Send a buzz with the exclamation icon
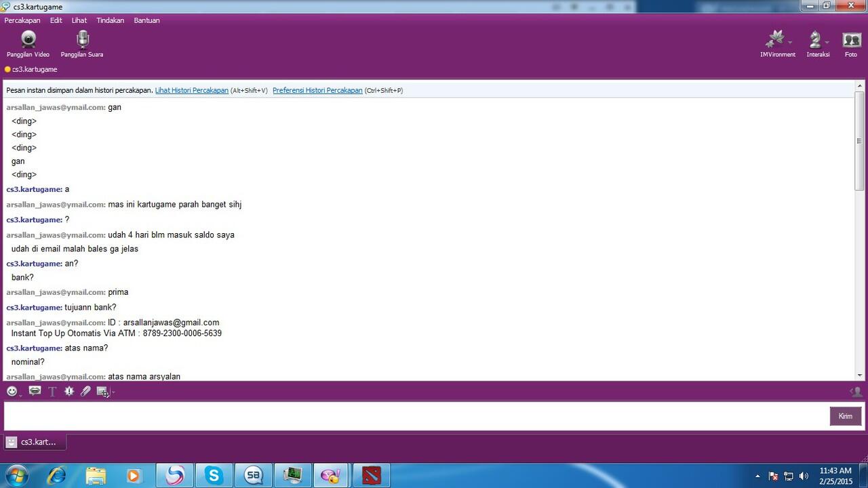 pos(69,391)
